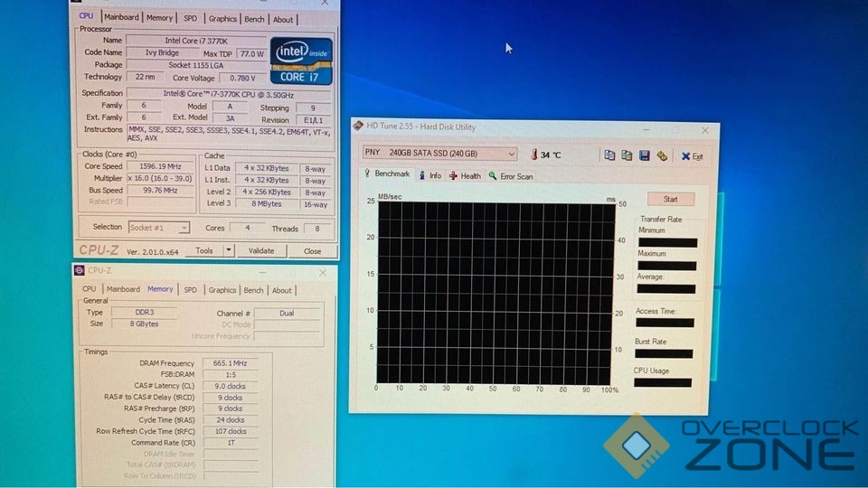The image size is (868, 488).
Task: Select Graphics tab in upper CPU-Z window
Action: pos(222,19)
